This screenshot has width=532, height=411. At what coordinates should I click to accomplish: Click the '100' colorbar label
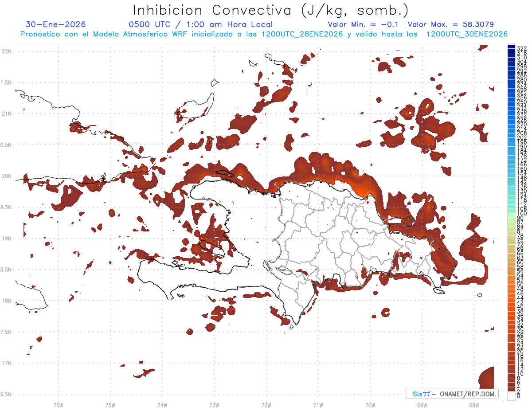pyautogui.click(x=521, y=213)
